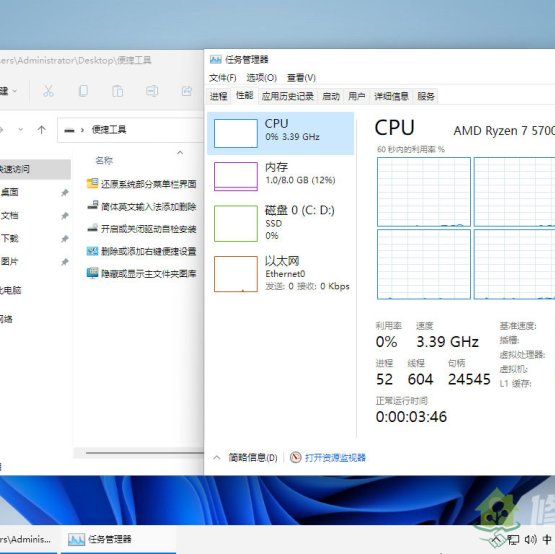Switch to the 进程 tab

[x=218, y=96]
